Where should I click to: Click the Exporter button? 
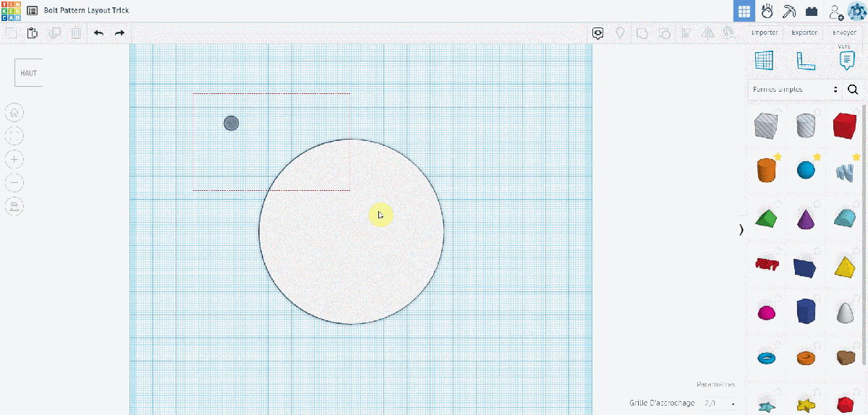pos(804,33)
